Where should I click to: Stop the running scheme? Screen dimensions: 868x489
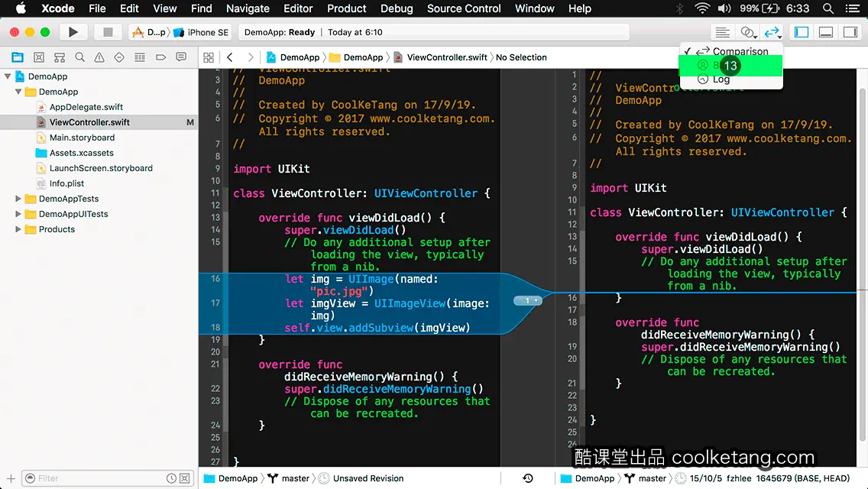(x=108, y=32)
